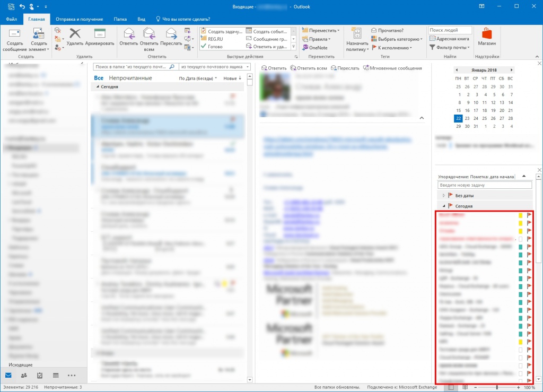Show only Непрочитанные messages
Viewport: 543px width, 392px height.
point(130,78)
